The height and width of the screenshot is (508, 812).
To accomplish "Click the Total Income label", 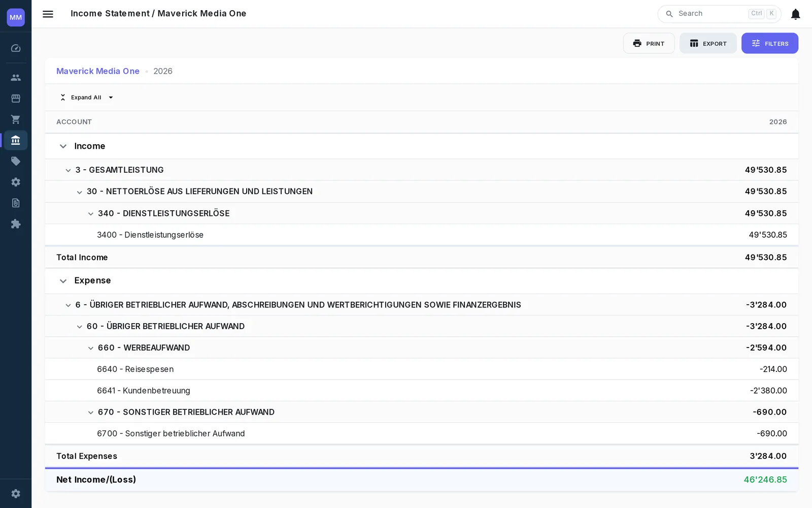I will [82, 258].
